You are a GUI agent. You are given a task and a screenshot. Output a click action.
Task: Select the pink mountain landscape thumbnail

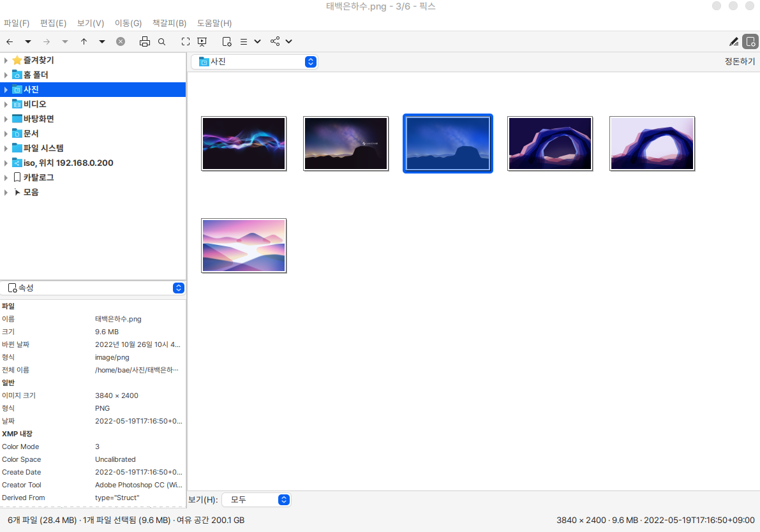click(244, 246)
